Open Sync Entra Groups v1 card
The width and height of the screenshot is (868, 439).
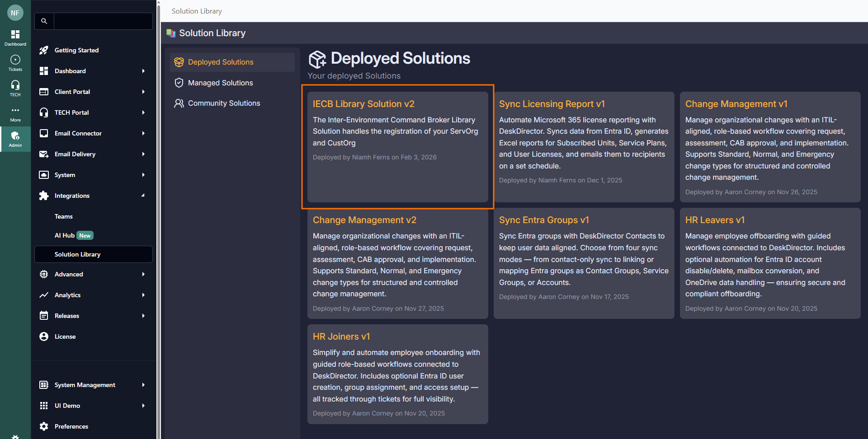click(x=584, y=263)
